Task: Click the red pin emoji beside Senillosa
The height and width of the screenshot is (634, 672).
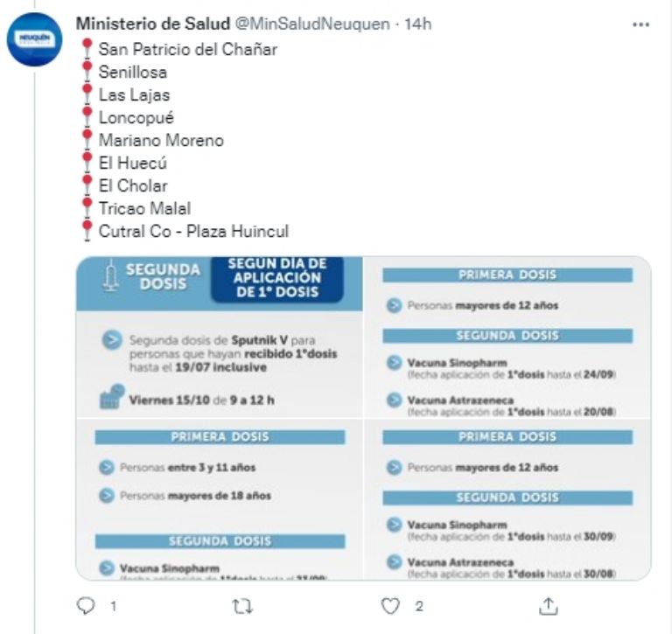Action: pos(87,72)
